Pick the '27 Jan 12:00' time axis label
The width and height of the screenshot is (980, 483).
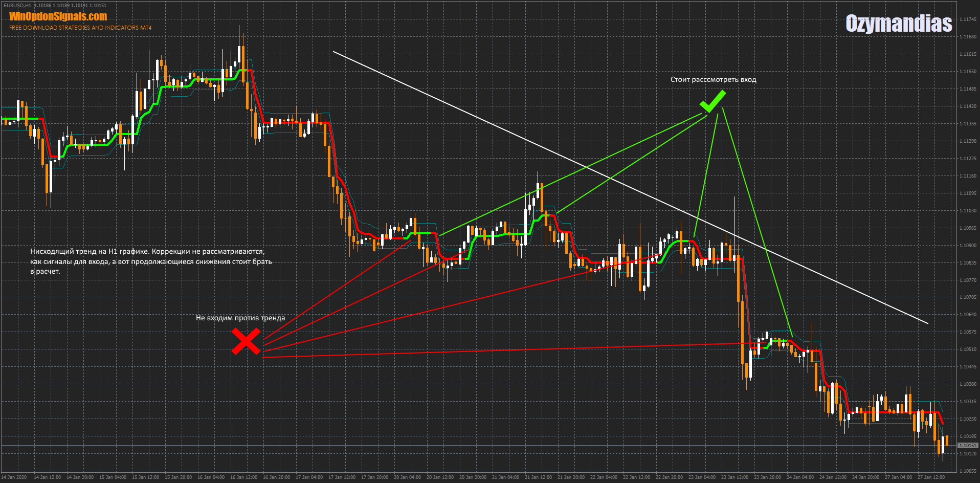pyautogui.click(x=931, y=477)
